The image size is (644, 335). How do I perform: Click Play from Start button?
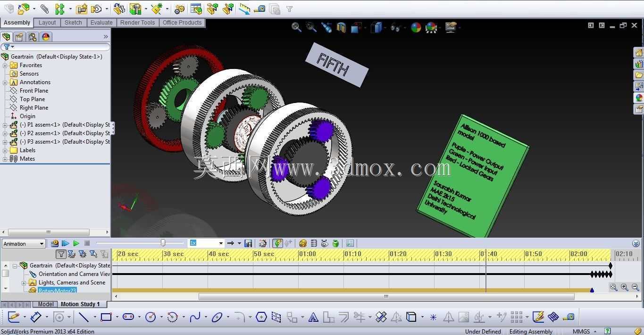pos(66,243)
